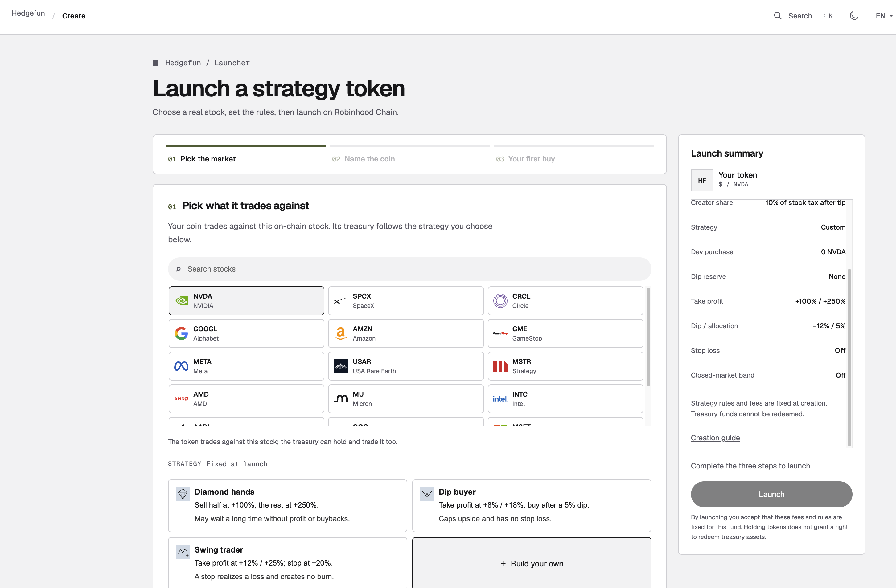The image size is (896, 588).
Task: Click the Dip buyer chevron icon
Action: [x=427, y=494]
